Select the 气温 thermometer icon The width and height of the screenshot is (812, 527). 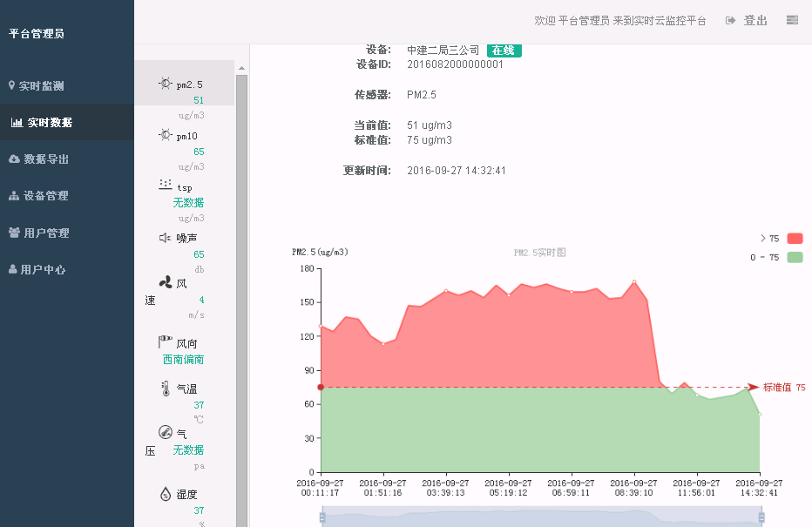(166, 388)
